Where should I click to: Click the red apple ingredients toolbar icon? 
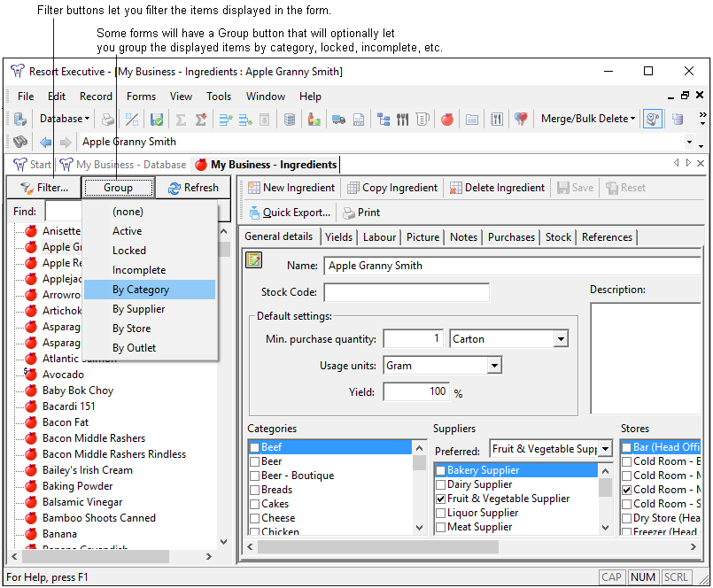[x=447, y=120]
